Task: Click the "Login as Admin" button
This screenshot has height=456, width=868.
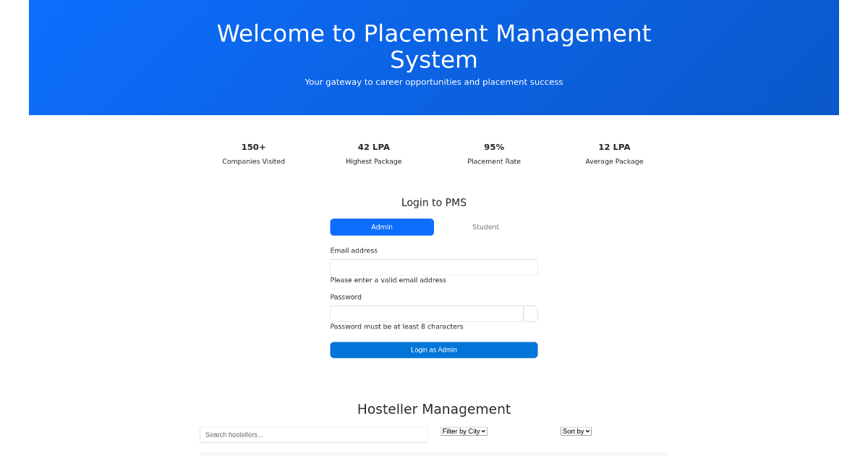Action: (x=434, y=350)
